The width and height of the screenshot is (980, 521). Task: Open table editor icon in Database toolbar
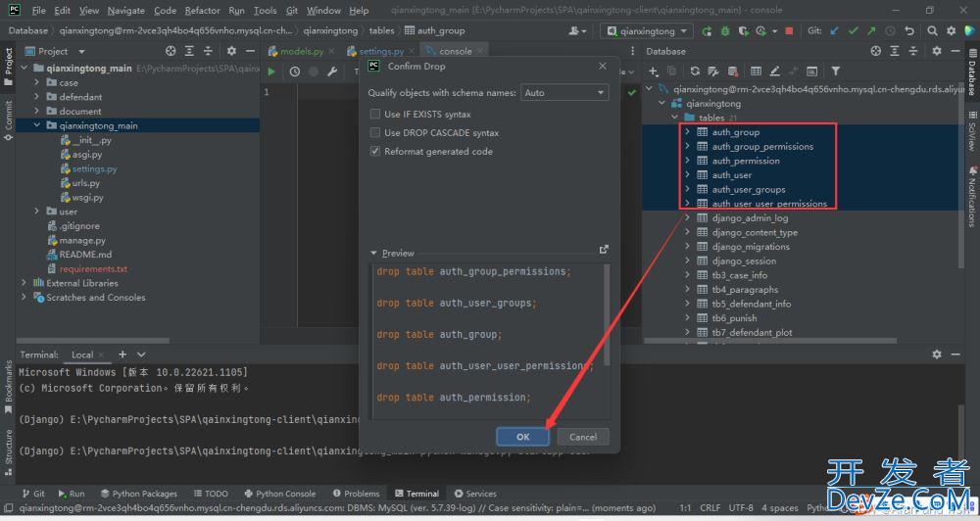point(756,71)
